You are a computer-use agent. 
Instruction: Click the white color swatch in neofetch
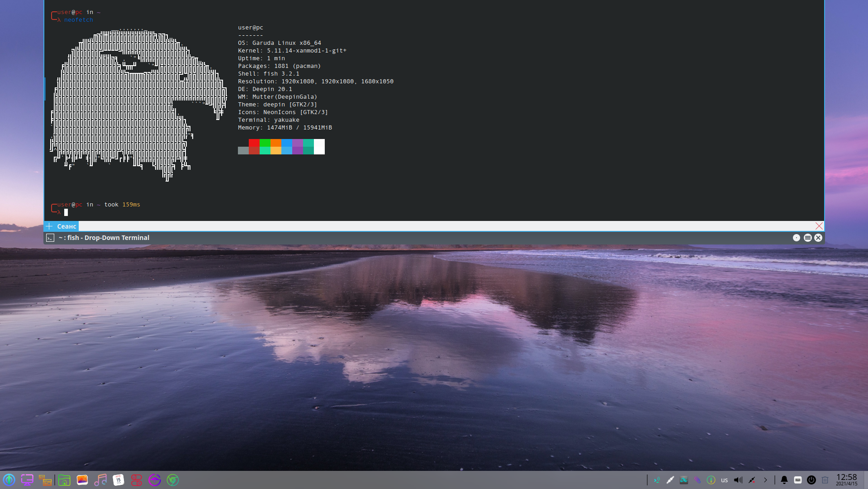click(x=319, y=147)
